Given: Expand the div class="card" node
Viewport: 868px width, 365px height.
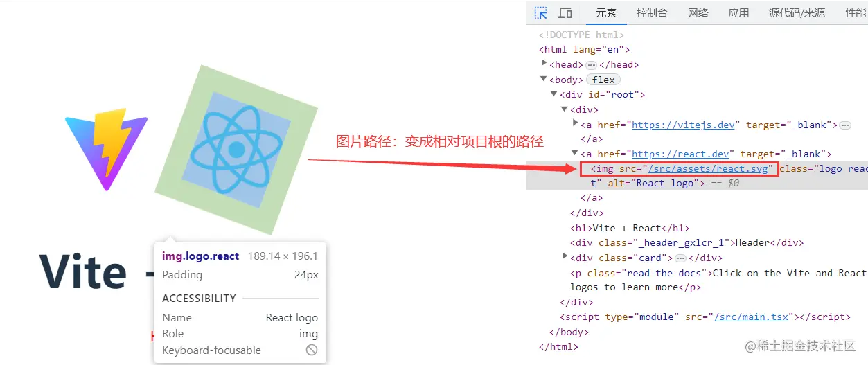Looking at the screenshot, I should tap(565, 257).
